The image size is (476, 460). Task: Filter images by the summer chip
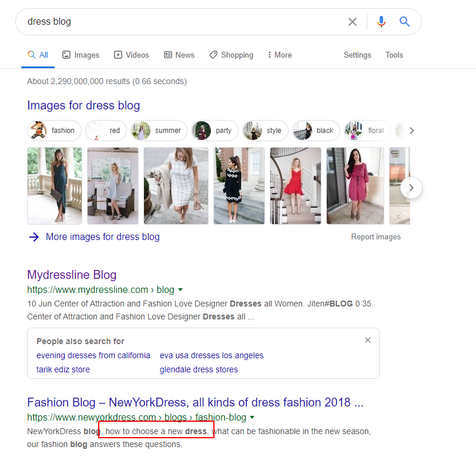[159, 131]
